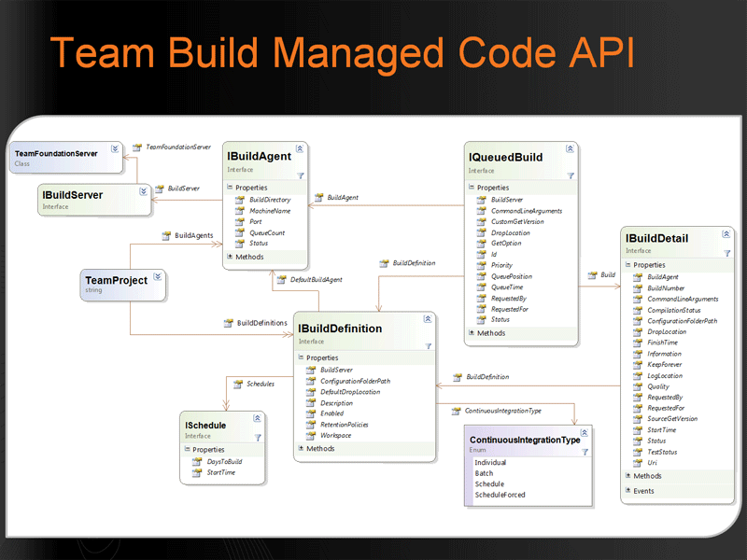
Task: Click the CommandLineArguments icon in IQueuedBuild
Action: click(481, 211)
